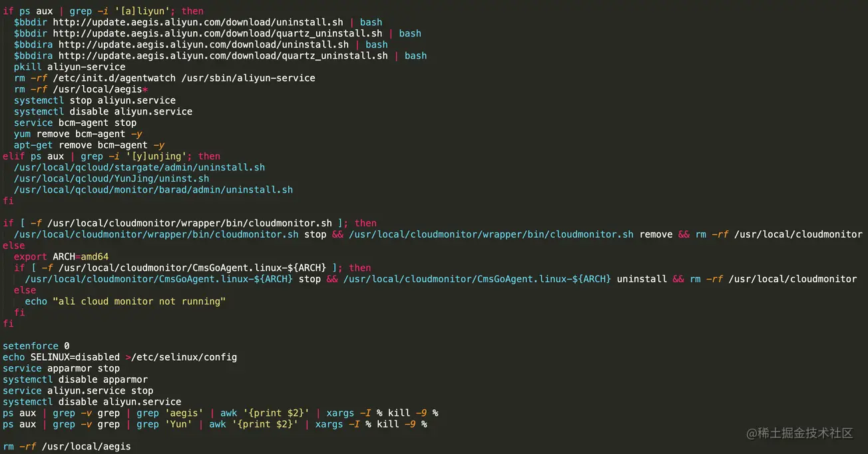Click the barad/admin/uninstall.sh path
This screenshot has height=454, width=868.
click(x=153, y=190)
